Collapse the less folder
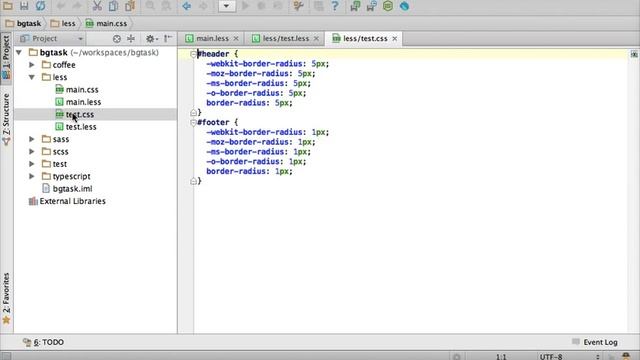640x360 pixels. tap(32, 77)
